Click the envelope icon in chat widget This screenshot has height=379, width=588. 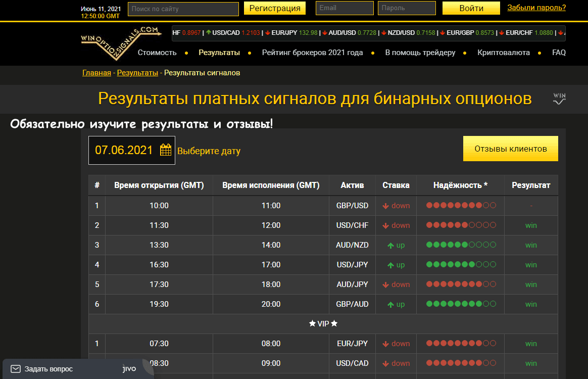16,369
